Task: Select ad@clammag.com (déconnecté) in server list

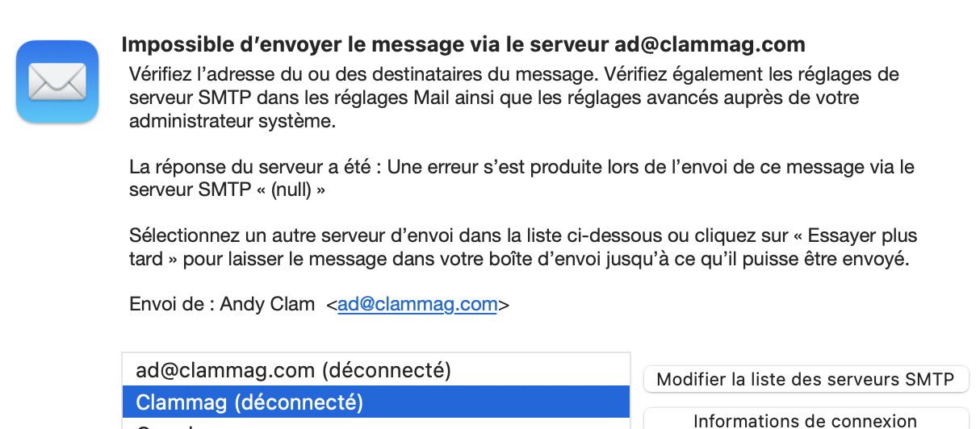Action: coord(292,370)
